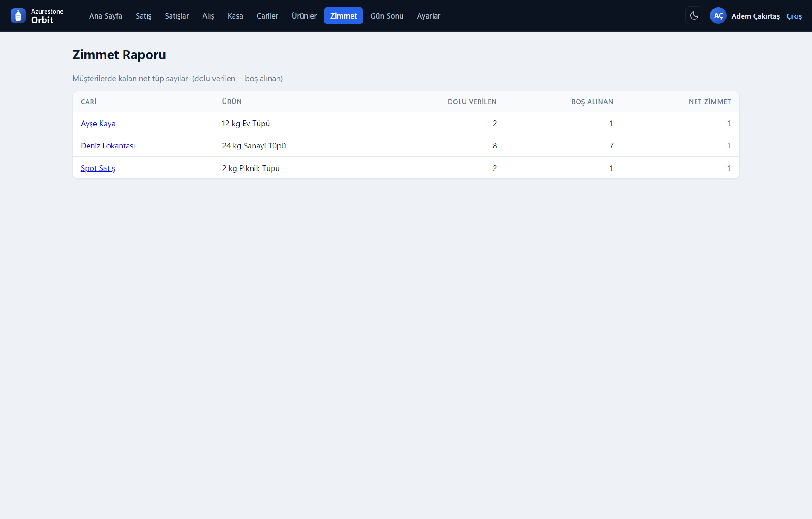Select the '12 kg Ev Tüpü' cell
Screen dimensions: 812x519
[x=246, y=124]
